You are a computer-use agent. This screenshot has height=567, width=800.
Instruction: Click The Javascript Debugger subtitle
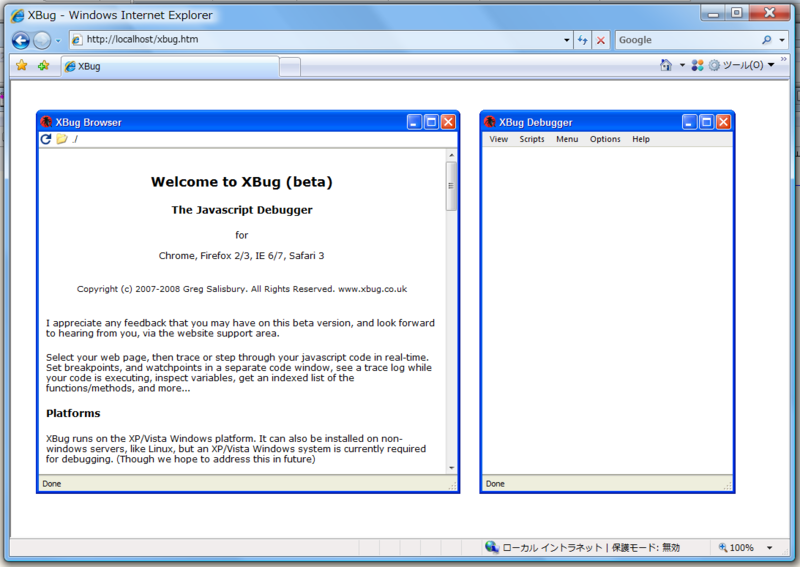(242, 210)
